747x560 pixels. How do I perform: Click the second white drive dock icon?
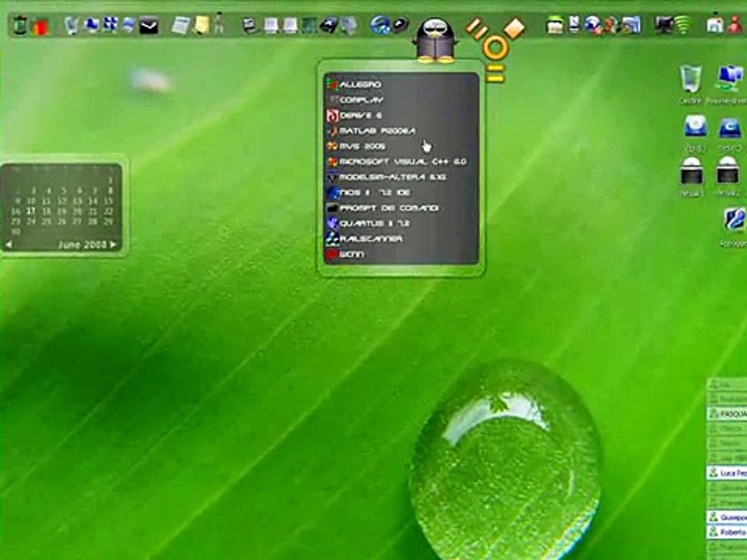290,25
